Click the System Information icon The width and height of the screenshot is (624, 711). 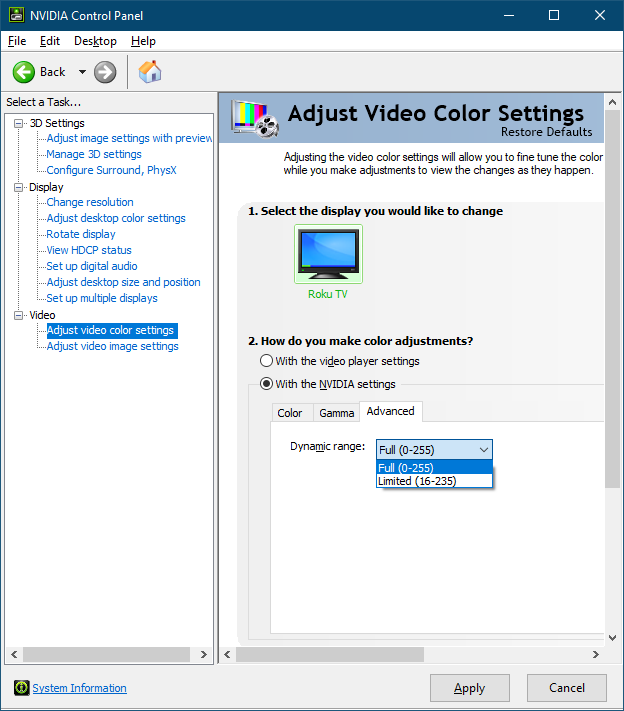coord(21,687)
